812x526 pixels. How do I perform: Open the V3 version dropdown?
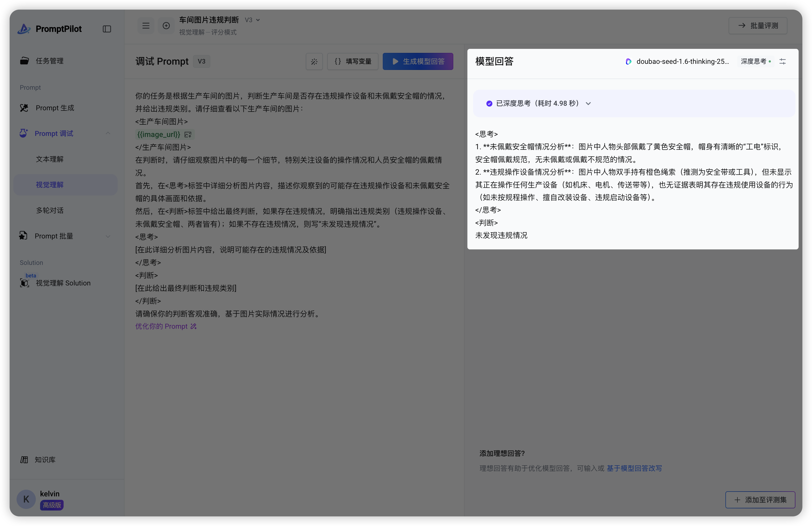click(253, 20)
